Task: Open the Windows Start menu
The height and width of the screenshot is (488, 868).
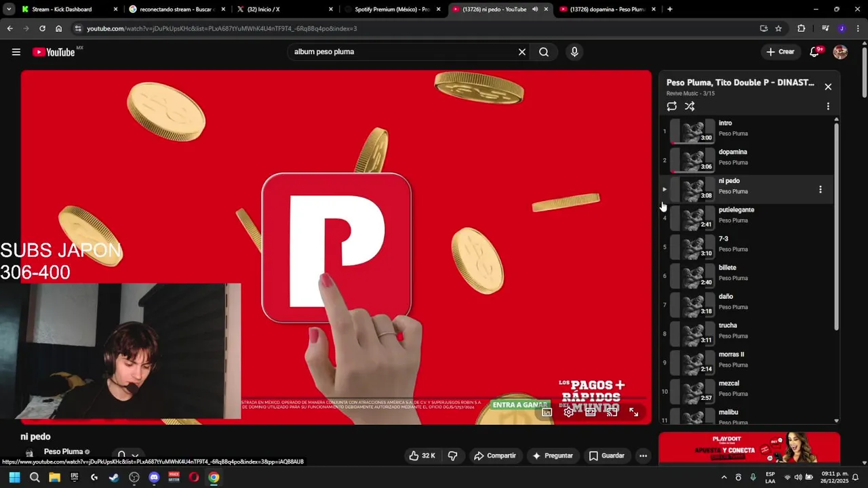Action: click(x=14, y=477)
